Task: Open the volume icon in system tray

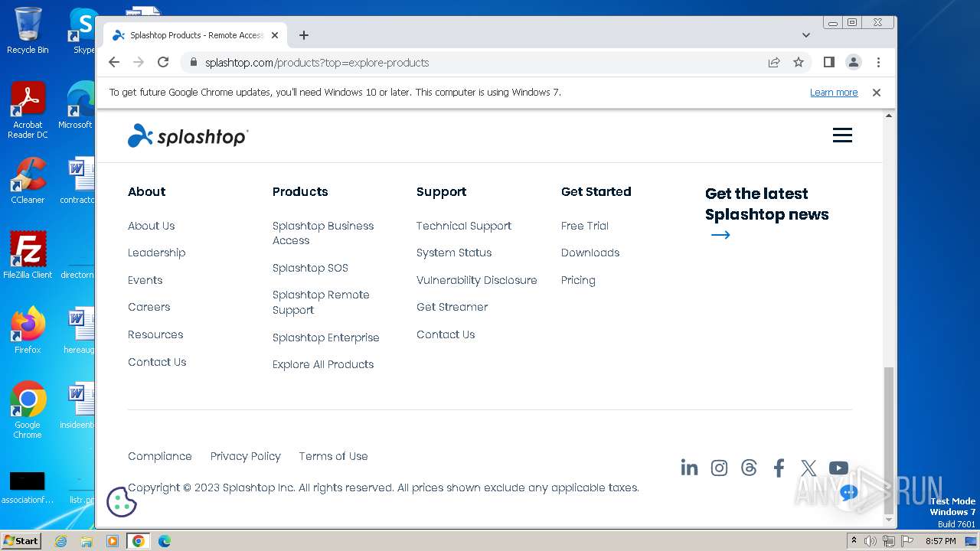Action: click(x=871, y=541)
